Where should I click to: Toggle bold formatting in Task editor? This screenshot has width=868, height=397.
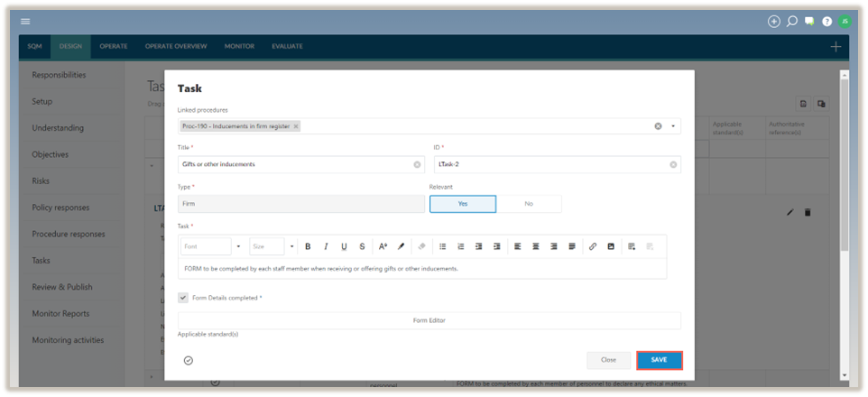[308, 246]
